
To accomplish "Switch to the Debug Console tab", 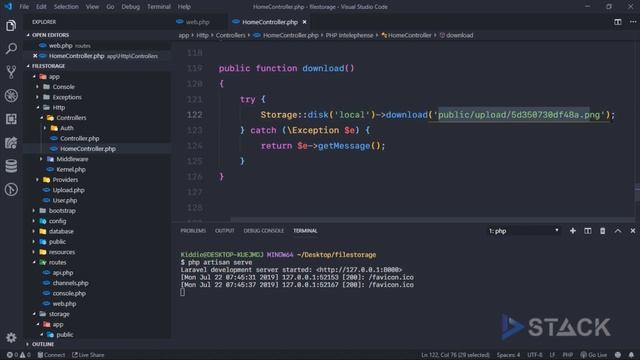I will click(x=264, y=231).
